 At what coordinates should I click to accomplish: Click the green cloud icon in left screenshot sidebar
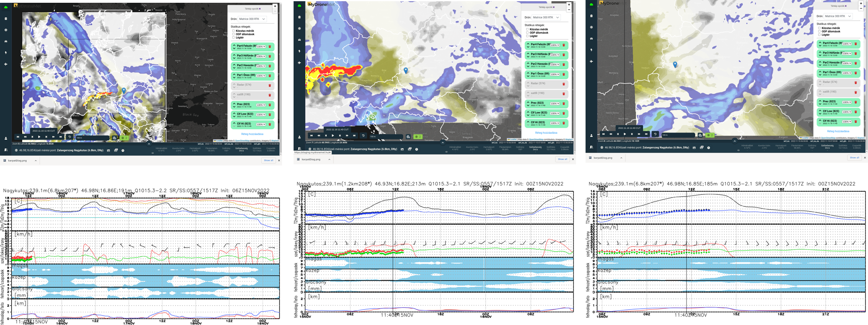(x=6, y=7)
